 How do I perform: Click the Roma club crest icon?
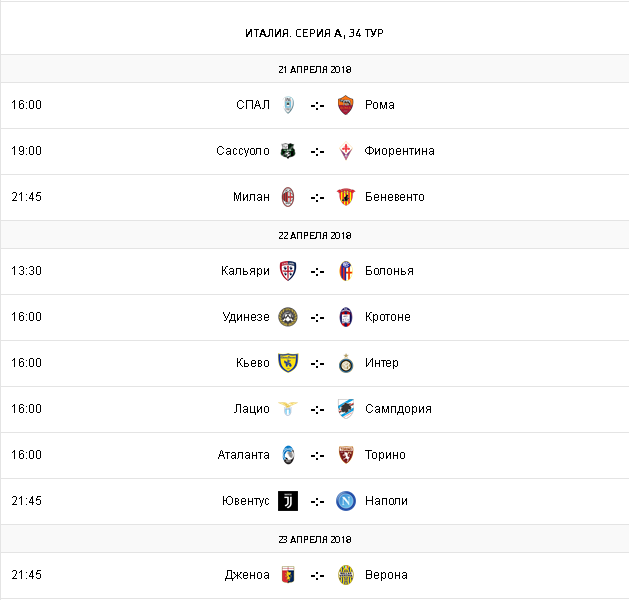346,105
